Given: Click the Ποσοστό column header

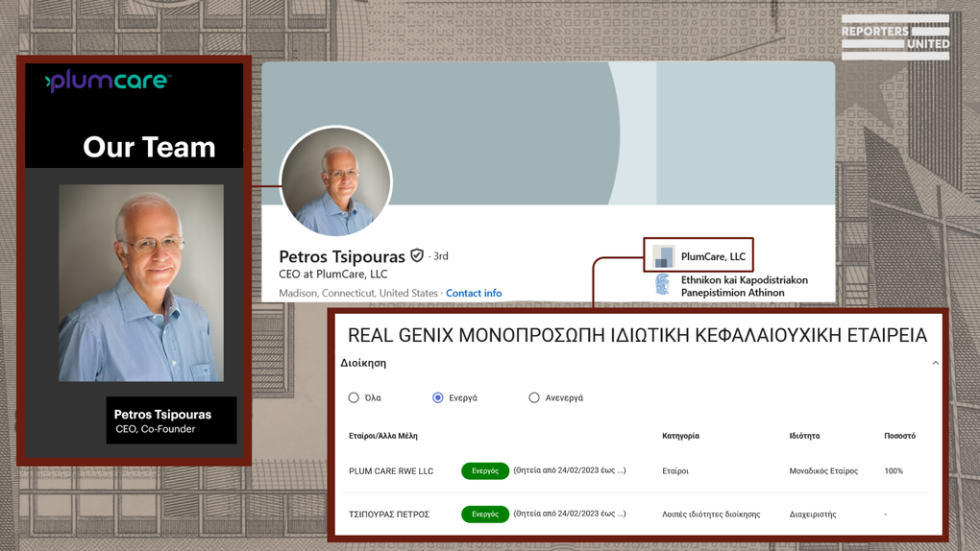Looking at the screenshot, I should point(900,436).
